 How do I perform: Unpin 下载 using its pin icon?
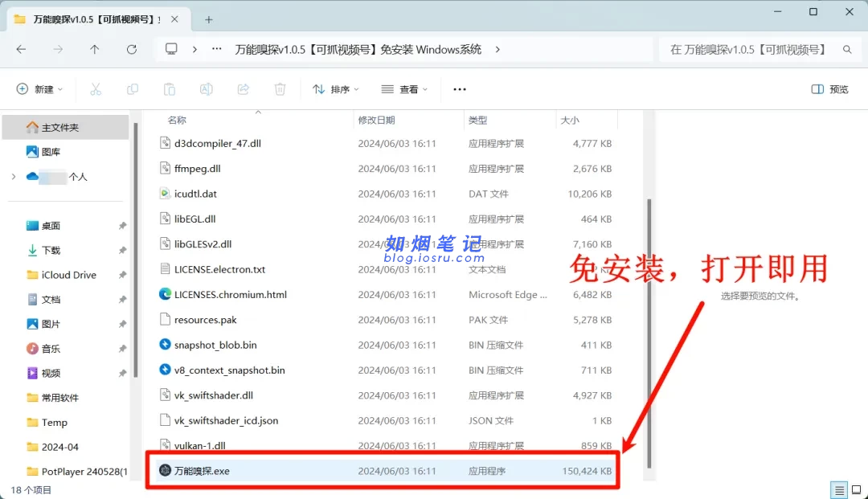[x=122, y=250]
